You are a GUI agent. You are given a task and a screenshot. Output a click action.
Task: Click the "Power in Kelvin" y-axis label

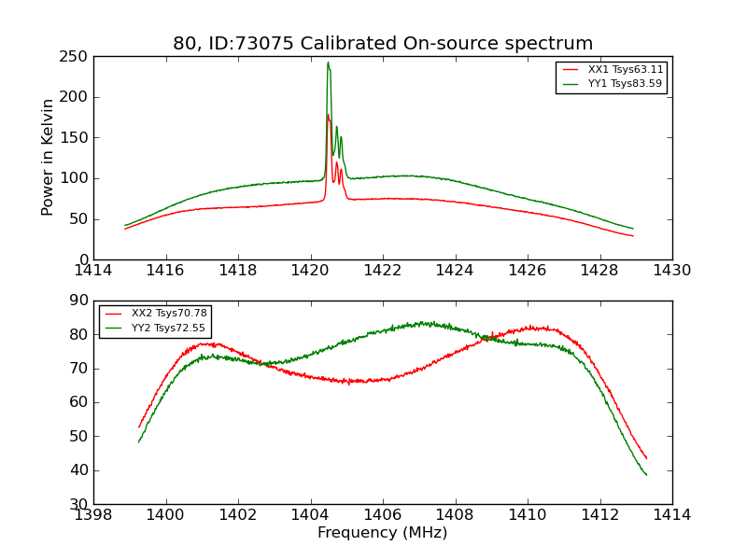(47, 158)
